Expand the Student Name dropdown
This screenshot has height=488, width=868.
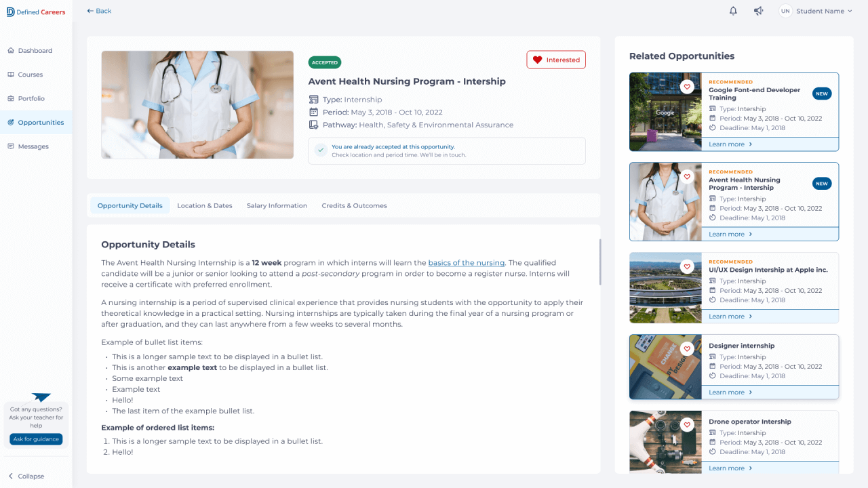[x=824, y=11]
